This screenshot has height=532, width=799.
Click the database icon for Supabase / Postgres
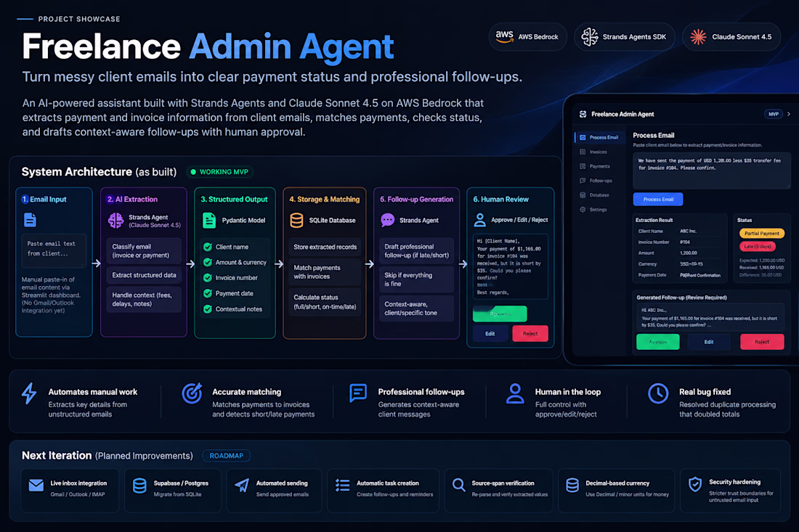tap(139, 486)
